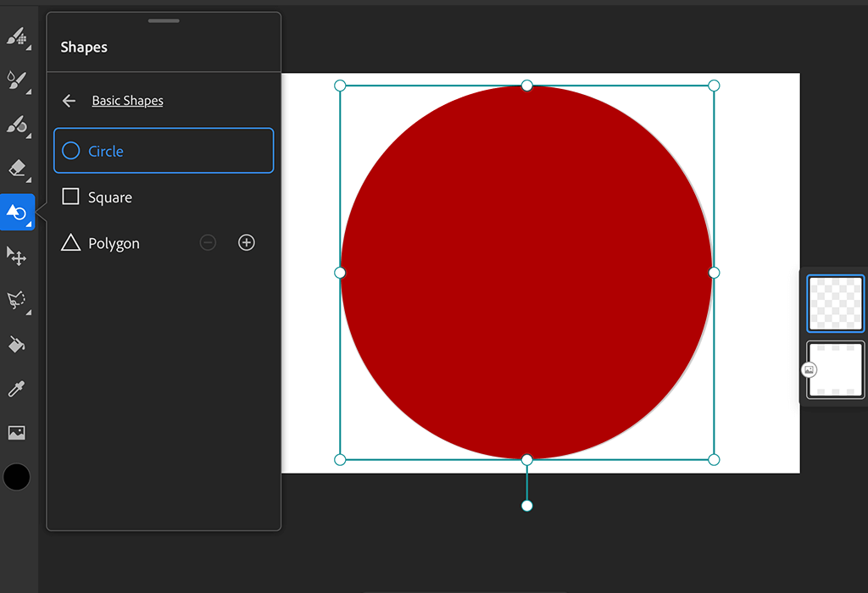Go back using the back arrow

coord(69,100)
